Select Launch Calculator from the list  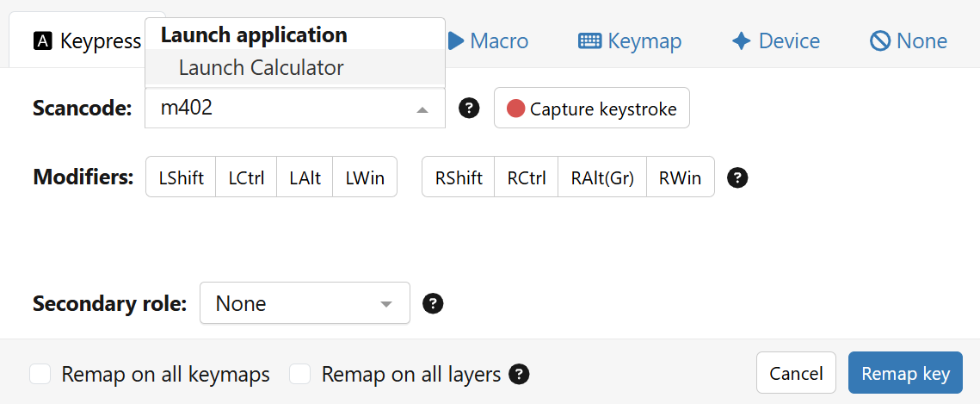(x=261, y=67)
